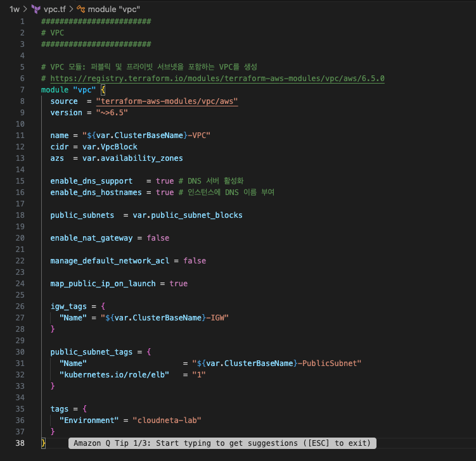Image resolution: width=476 pixels, height=461 pixels.
Task: Click on var.VpcBlock value
Action: (x=110, y=147)
